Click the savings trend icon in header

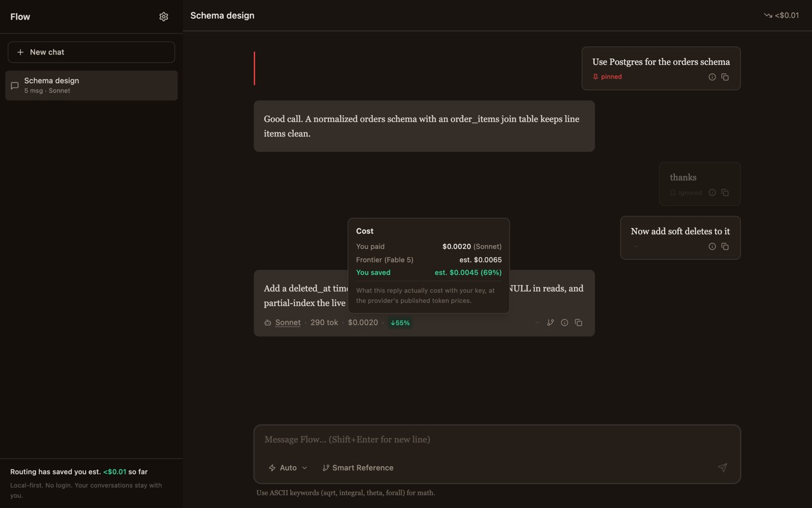pyautogui.click(x=768, y=15)
